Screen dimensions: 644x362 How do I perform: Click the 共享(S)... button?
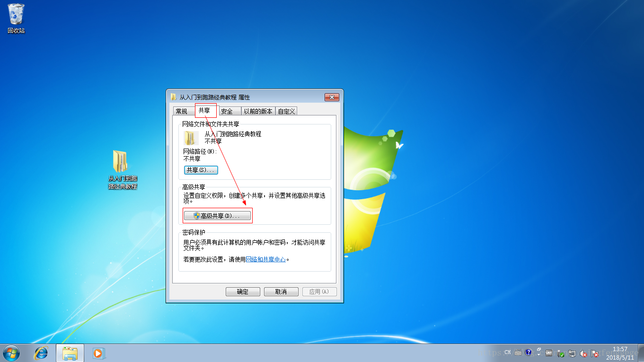click(201, 170)
